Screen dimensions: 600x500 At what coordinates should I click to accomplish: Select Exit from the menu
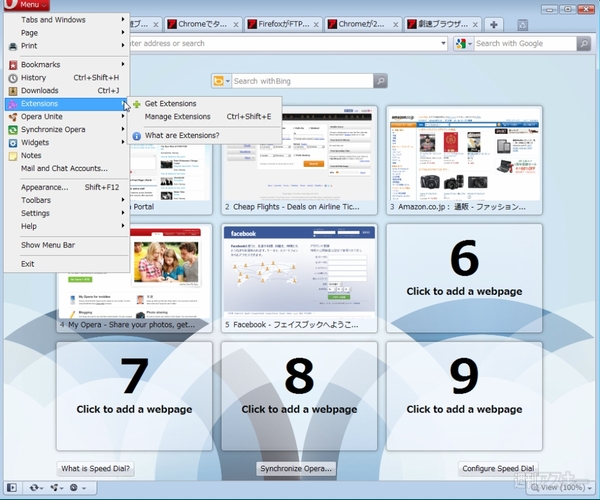click(x=67, y=264)
